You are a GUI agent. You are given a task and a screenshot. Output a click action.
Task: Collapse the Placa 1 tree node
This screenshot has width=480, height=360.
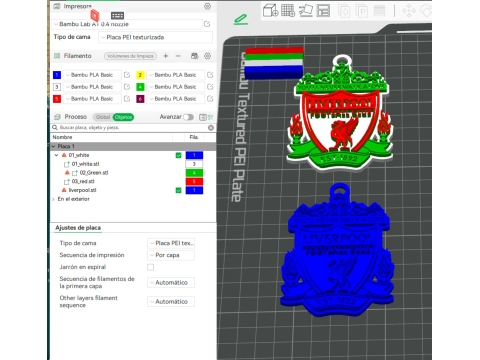tap(53, 146)
